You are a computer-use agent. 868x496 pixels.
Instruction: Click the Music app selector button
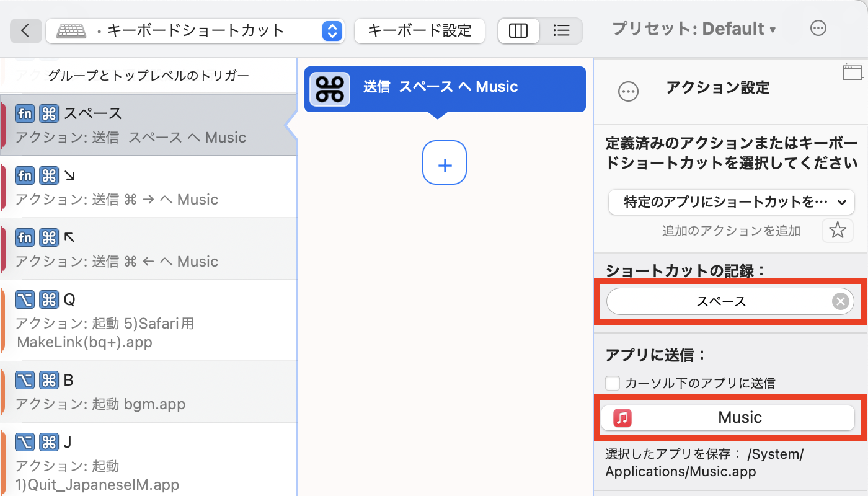pos(728,417)
